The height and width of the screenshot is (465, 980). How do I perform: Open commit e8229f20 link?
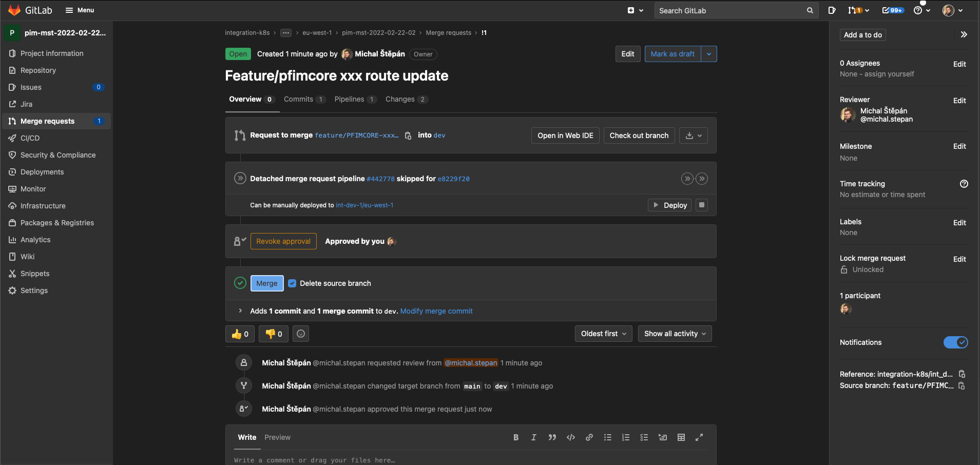coord(453,179)
